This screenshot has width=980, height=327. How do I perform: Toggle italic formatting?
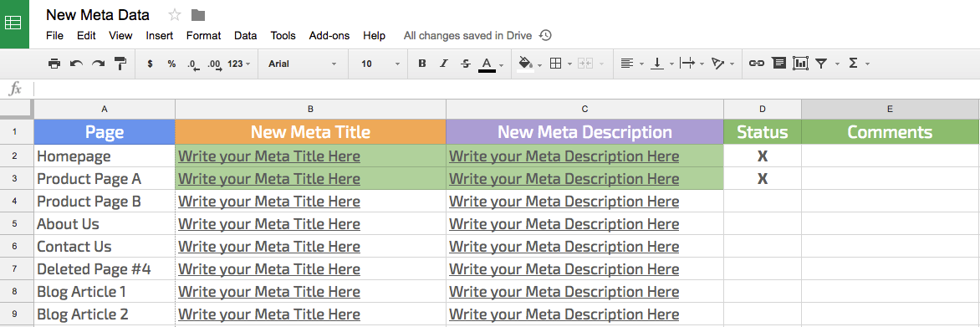(x=444, y=64)
